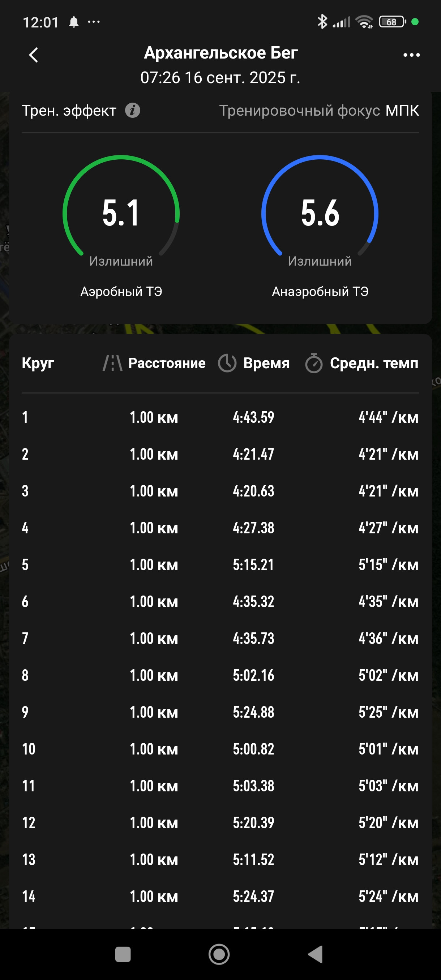Open lap 12 row with time 5:20.39
The image size is (441, 980).
click(x=220, y=822)
